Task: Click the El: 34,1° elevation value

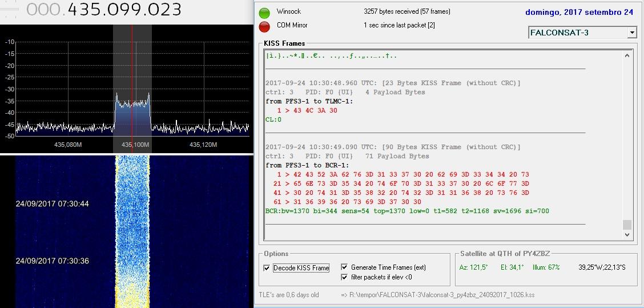Action: tap(512, 267)
